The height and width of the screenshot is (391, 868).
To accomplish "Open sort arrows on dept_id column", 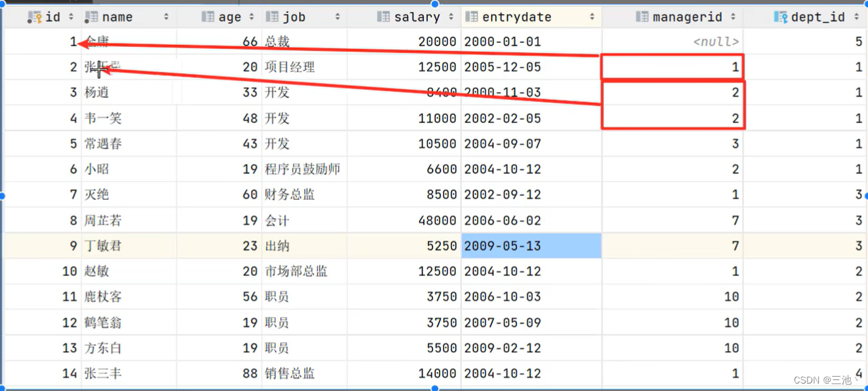I will [x=856, y=17].
